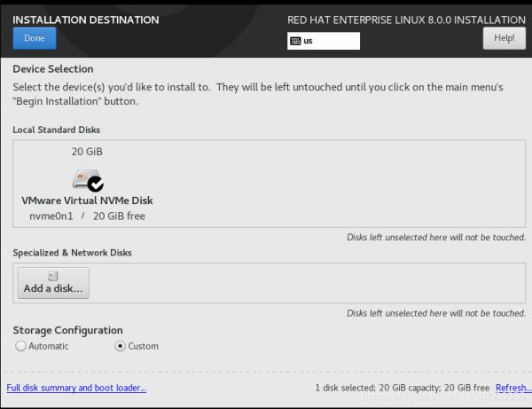The height and width of the screenshot is (409, 532).
Task: Click the Refresh... link
Action: coord(512,388)
